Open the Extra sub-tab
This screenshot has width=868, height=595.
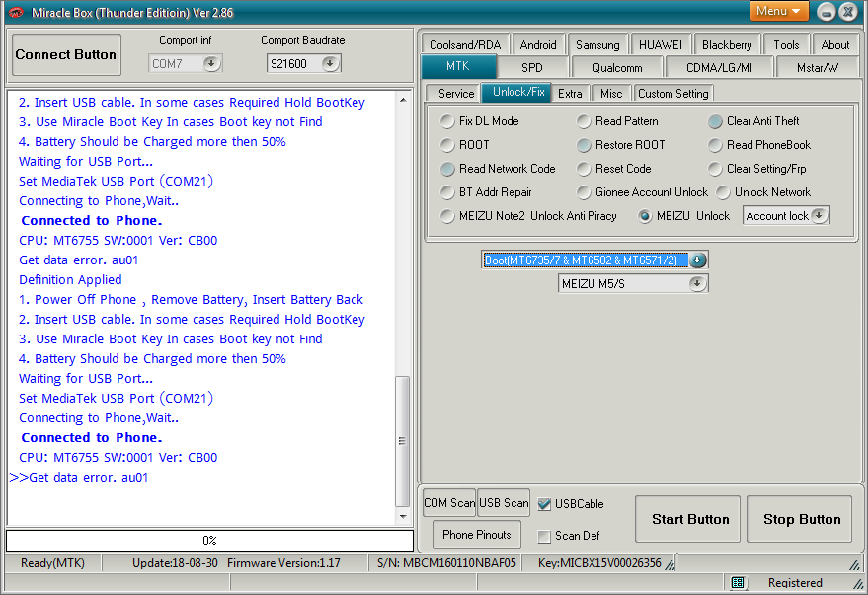point(570,94)
